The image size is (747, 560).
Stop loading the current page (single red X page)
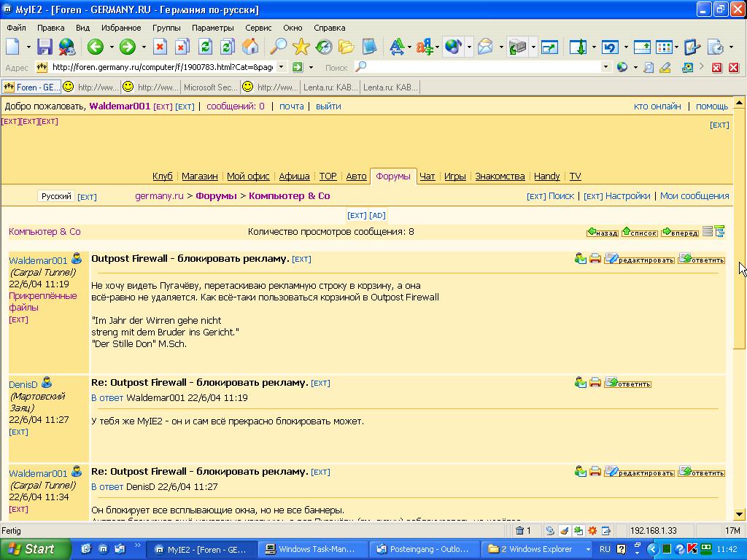[160, 47]
